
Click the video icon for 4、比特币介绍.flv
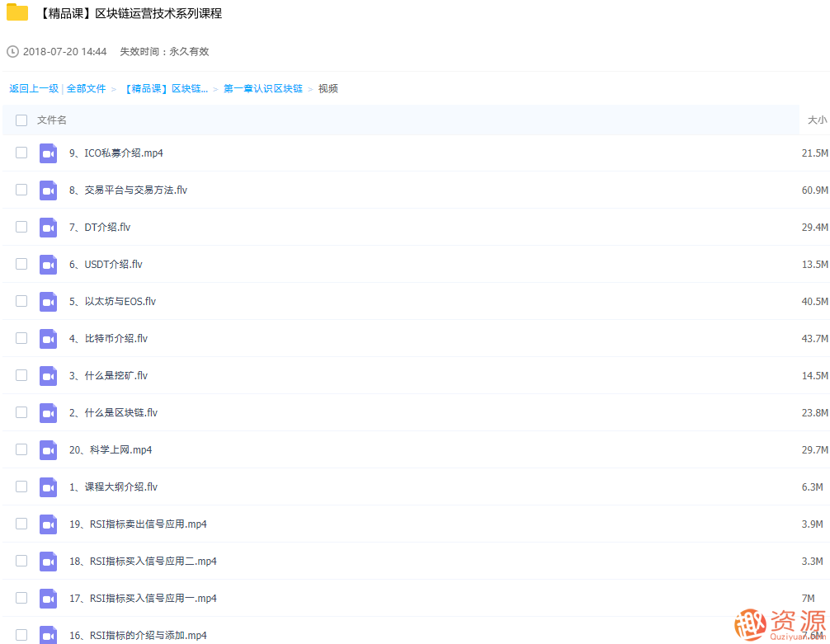tap(48, 339)
